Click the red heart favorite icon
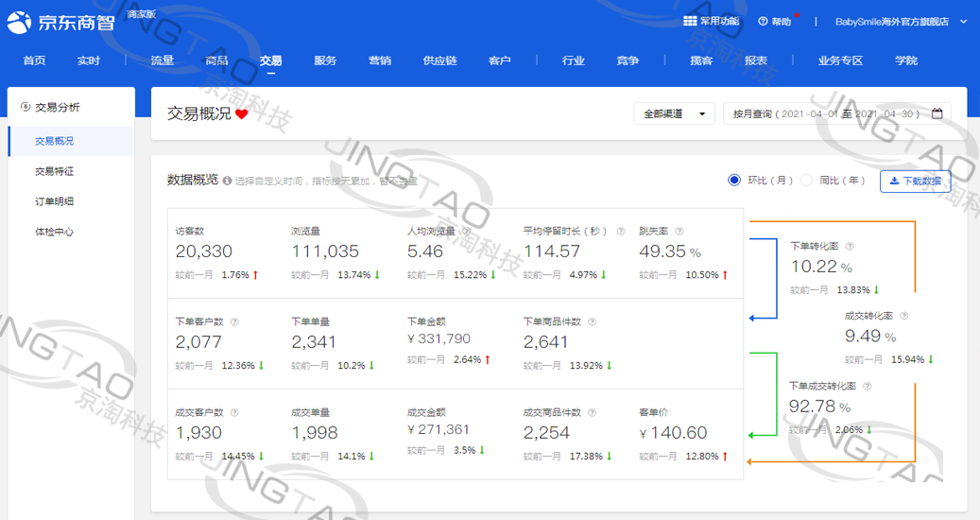This screenshot has width=980, height=520. point(242,114)
